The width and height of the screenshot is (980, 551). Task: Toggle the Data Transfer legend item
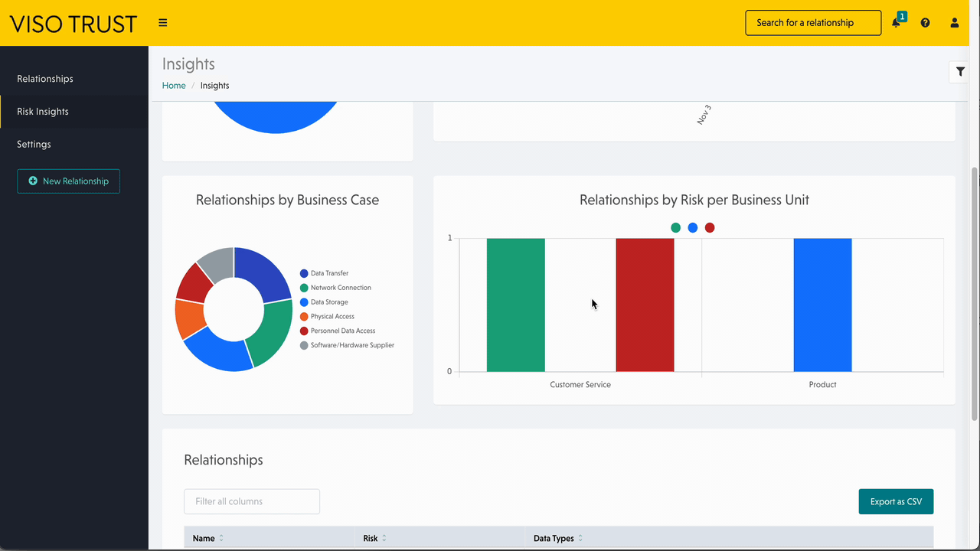(x=325, y=273)
